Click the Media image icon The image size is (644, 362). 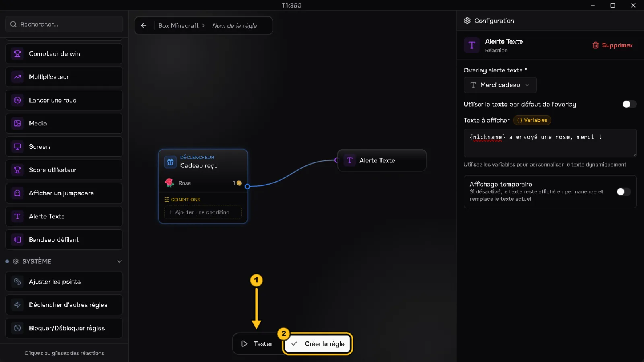click(x=17, y=123)
